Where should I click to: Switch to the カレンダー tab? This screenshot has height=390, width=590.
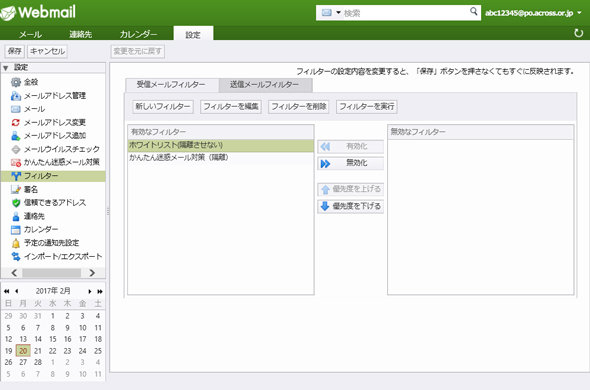pyautogui.click(x=138, y=34)
